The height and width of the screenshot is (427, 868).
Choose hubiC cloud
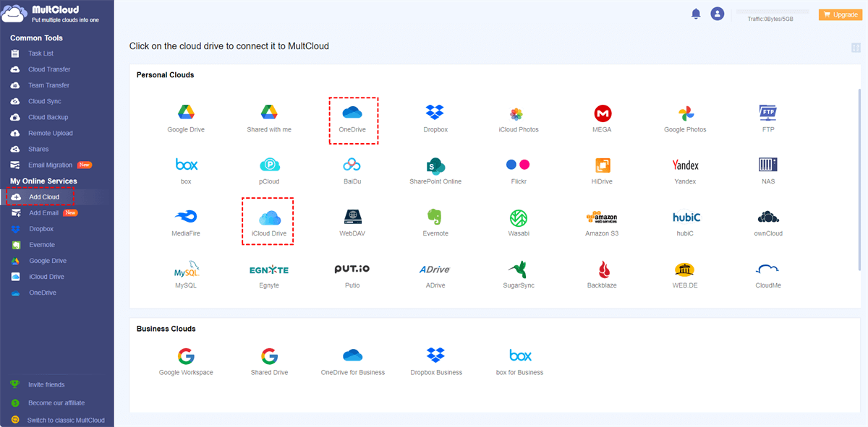pos(685,223)
